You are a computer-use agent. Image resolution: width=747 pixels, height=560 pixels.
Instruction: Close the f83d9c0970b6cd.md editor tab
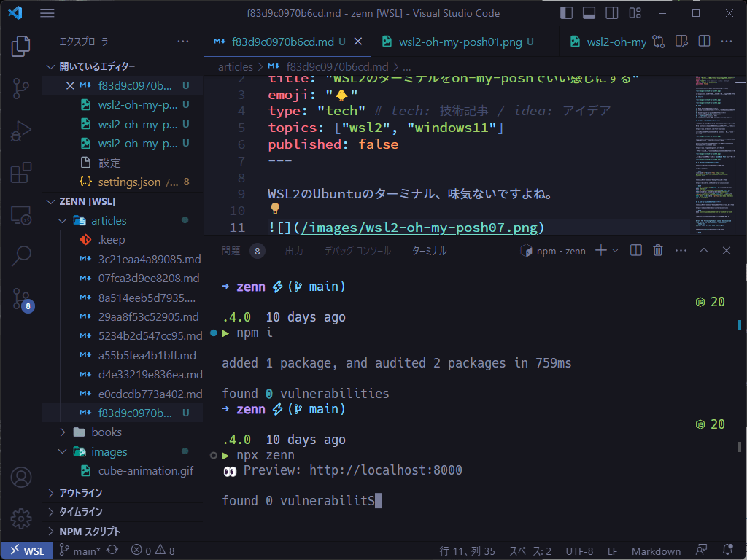[x=358, y=42]
